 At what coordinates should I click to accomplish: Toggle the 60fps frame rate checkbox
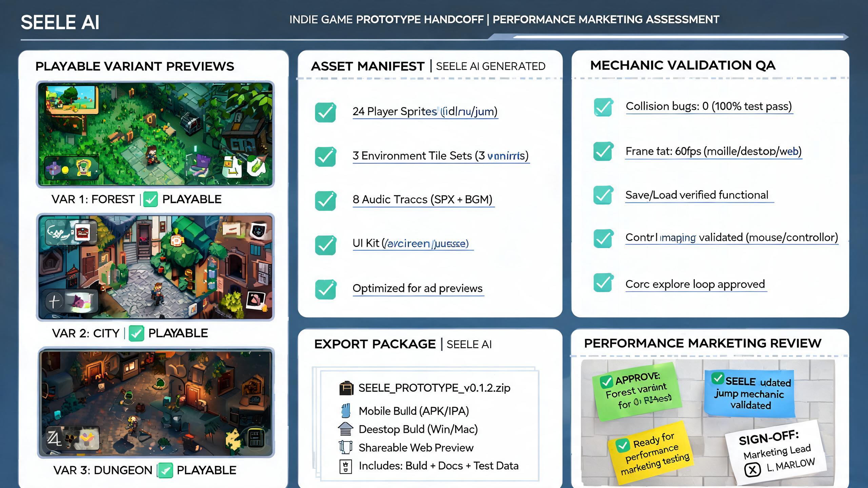tap(603, 151)
